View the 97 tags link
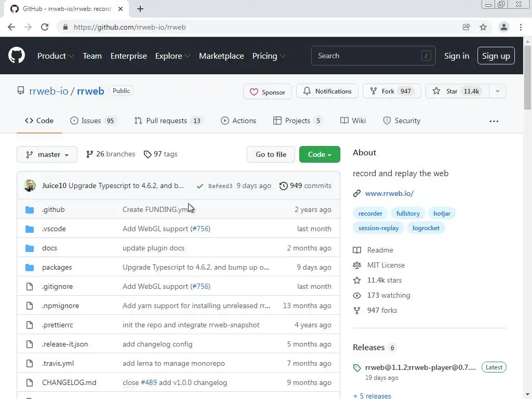The image size is (532, 399). pos(161,154)
